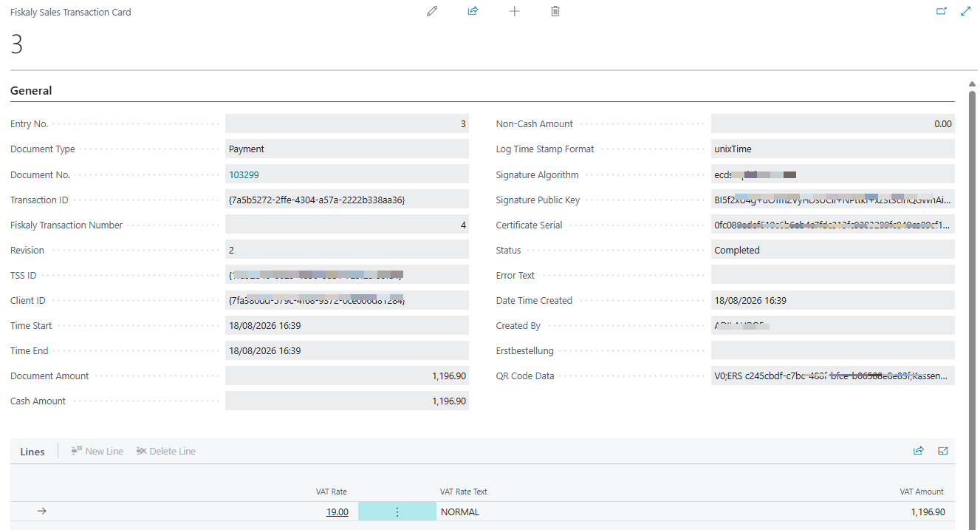The width and height of the screenshot is (980, 530).
Task: Expand page to full screen icon
Action: (x=965, y=11)
